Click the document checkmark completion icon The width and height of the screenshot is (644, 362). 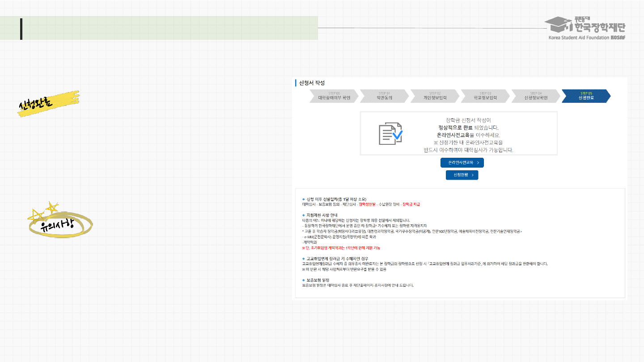(x=390, y=133)
